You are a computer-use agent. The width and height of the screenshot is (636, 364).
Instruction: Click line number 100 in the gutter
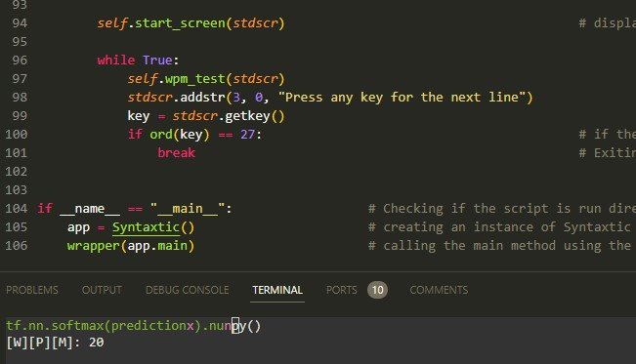[17, 134]
